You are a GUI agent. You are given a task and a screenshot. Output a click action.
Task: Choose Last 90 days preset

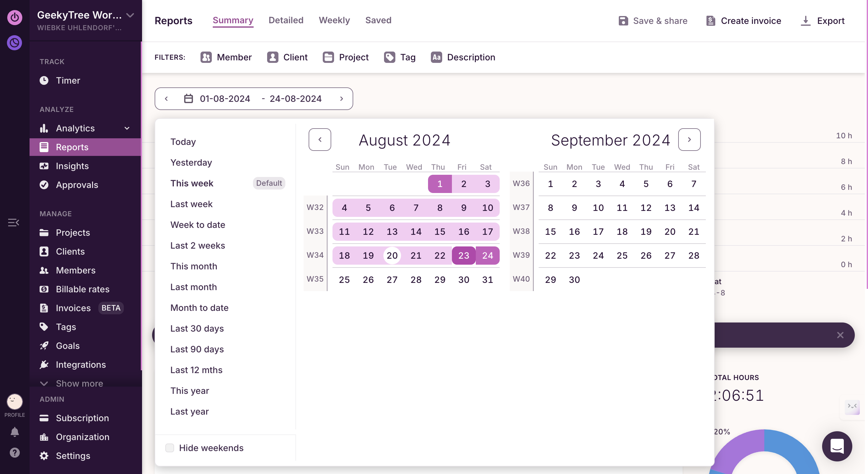tap(197, 349)
